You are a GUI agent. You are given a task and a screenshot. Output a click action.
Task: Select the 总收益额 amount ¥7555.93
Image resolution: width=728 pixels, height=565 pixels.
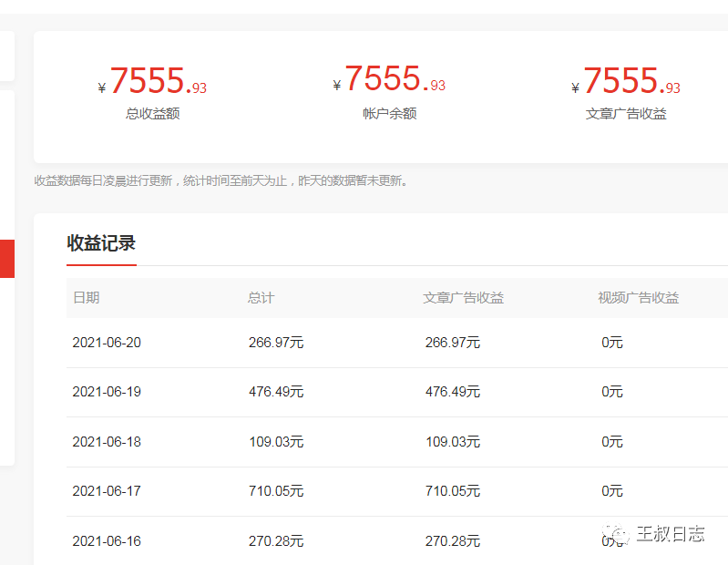coord(152,81)
